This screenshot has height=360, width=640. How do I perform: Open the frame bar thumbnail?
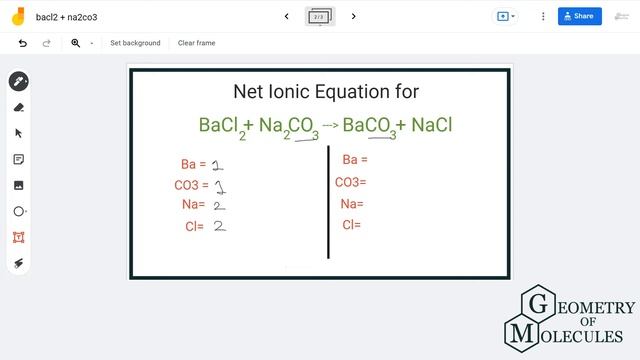point(320,16)
